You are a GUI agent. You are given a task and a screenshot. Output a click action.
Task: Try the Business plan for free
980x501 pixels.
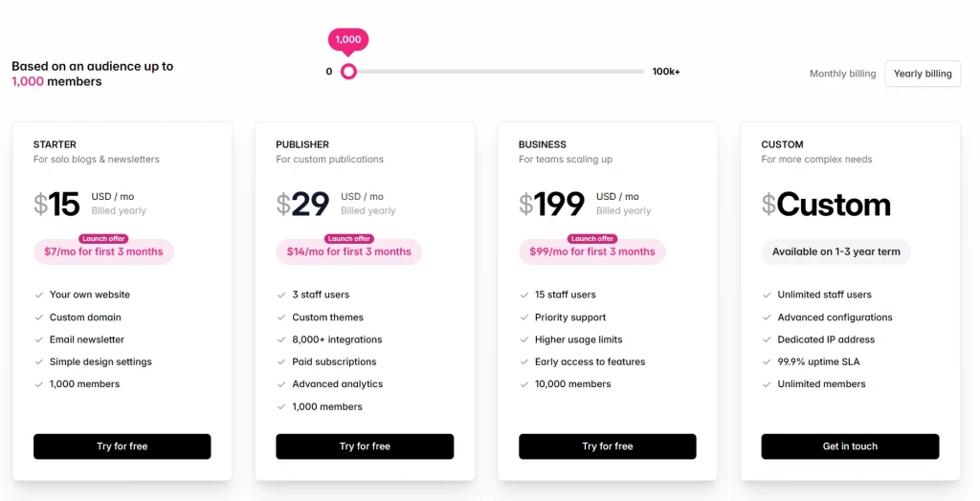[608, 447]
